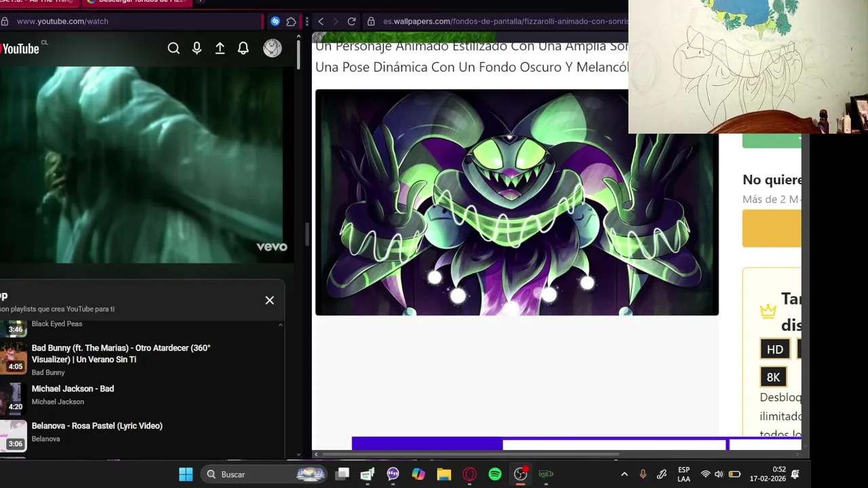Select the 8K resolution badge
Image resolution: width=868 pixels, height=488 pixels.
[x=773, y=378]
